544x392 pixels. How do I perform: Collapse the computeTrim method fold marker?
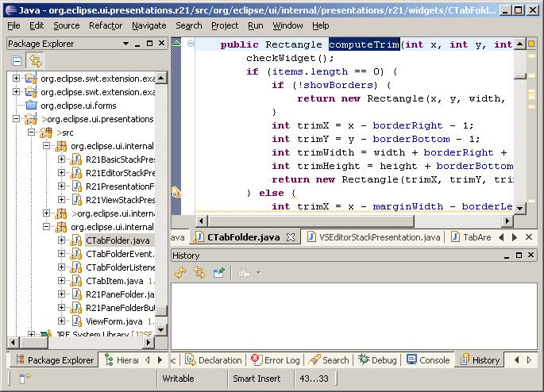click(191, 44)
